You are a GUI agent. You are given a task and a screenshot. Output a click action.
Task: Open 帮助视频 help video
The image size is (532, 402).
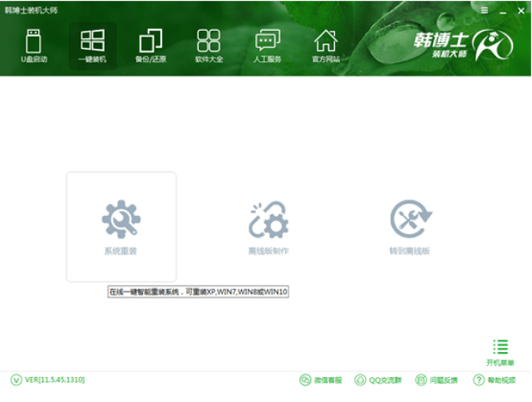click(x=495, y=380)
